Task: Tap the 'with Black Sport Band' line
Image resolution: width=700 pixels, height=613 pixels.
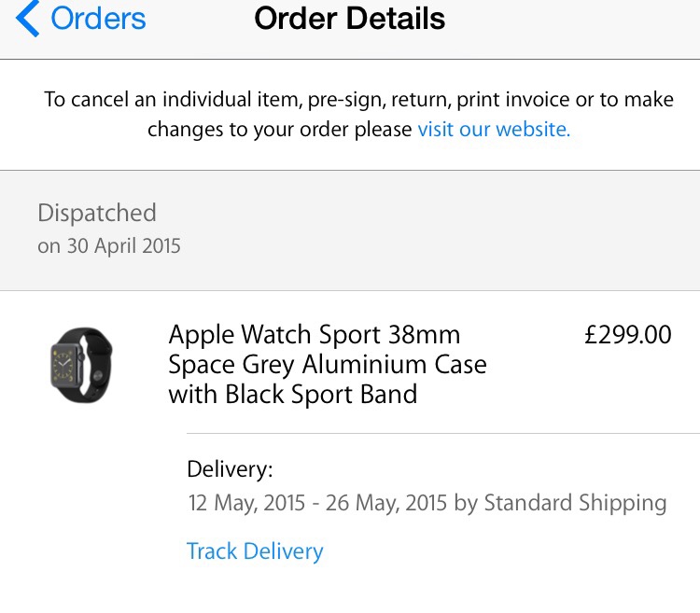Action: click(292, 394)
